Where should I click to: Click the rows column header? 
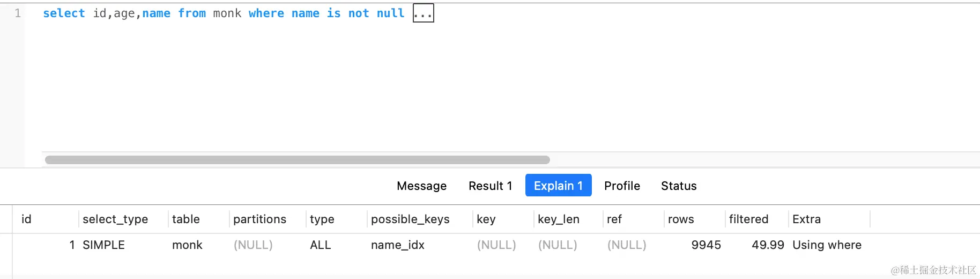tap(681, 219)
